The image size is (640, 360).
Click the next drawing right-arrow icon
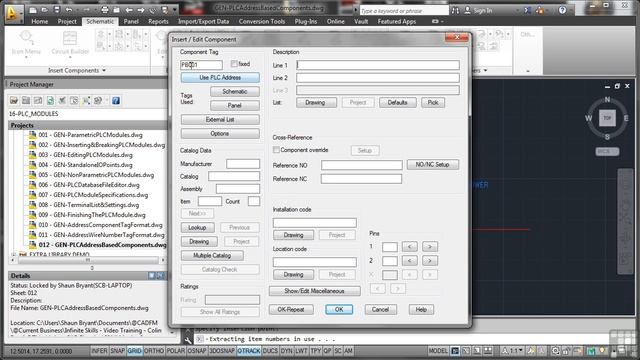(x=141, y=10)
